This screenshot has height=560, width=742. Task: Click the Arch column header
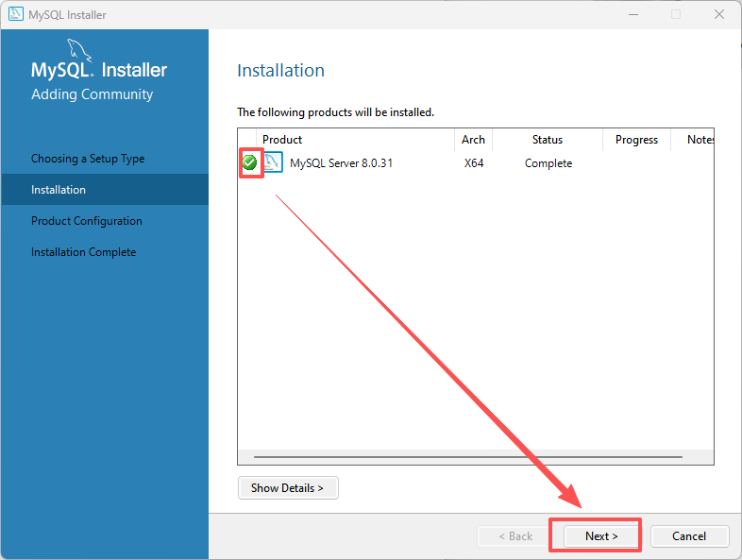click(x=473, y=140)
